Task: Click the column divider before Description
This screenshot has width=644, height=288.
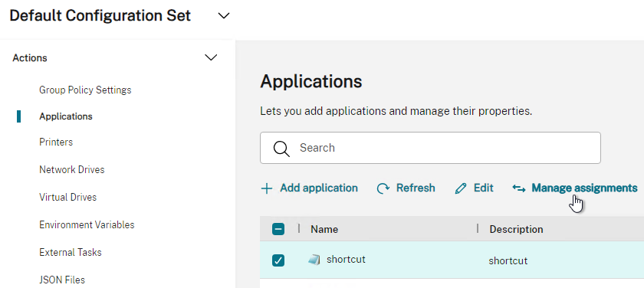Action: tap(477, 228)
